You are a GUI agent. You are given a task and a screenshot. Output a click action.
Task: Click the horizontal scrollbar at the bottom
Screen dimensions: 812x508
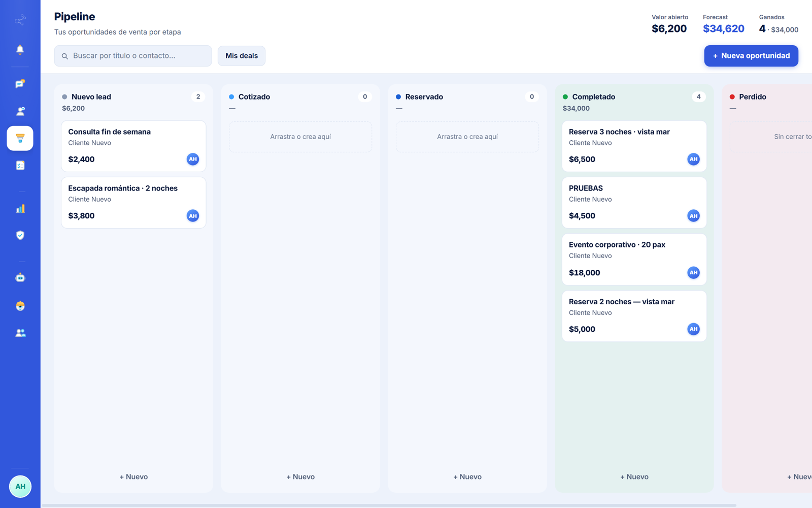[x=389, y=505]
